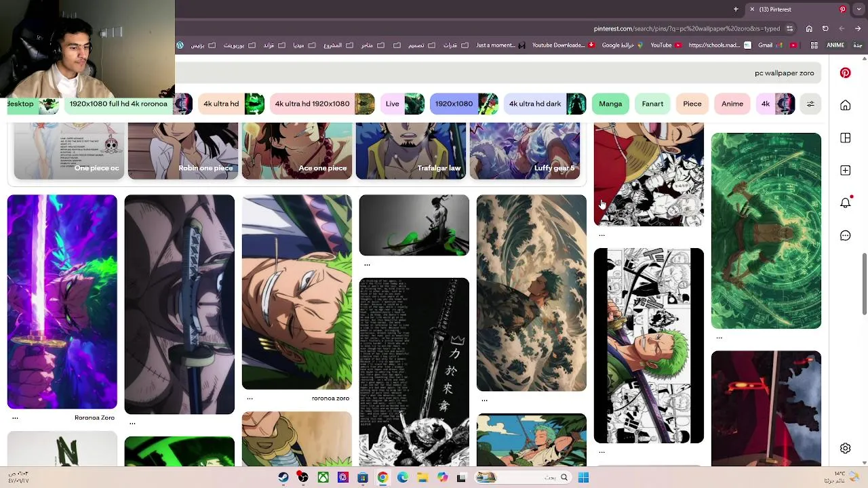
Task: Open purple glowing sword Roronoa Zoro pin
Action: tap(62, 302)
